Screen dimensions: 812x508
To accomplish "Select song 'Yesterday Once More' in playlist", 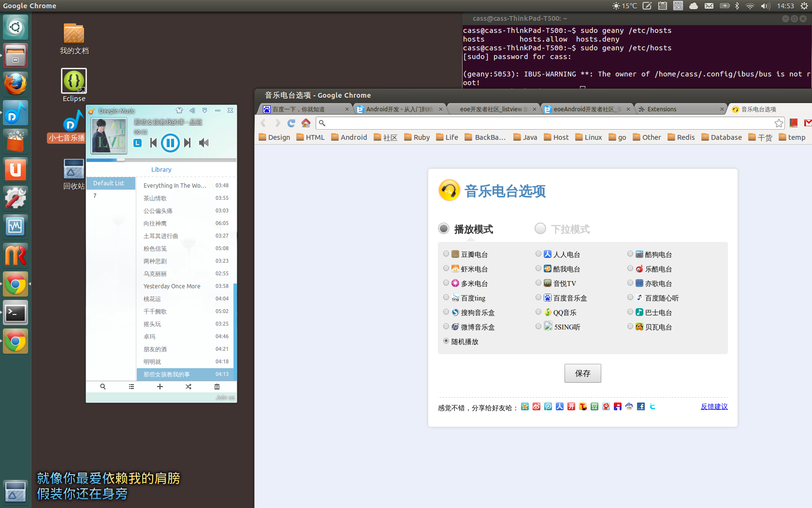I will tap(185, 286).
